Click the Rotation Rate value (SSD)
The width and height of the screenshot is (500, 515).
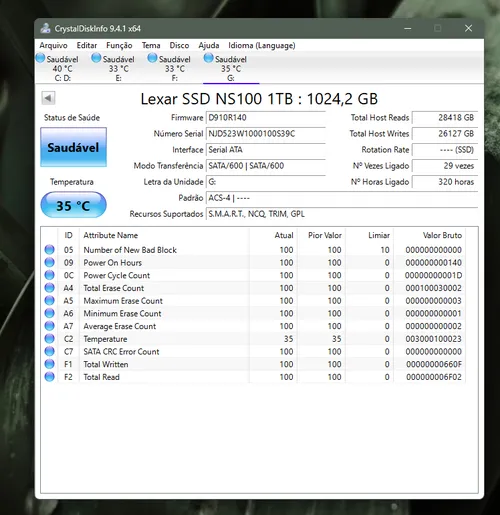point(445,150)
